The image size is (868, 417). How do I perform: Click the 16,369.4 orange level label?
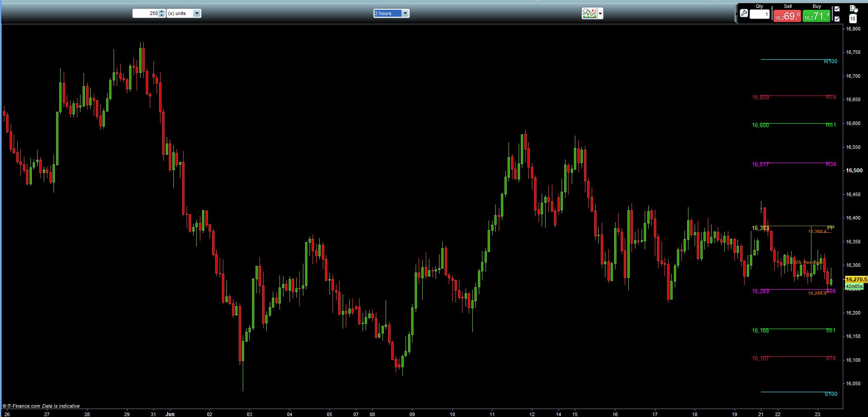[817, 231]
